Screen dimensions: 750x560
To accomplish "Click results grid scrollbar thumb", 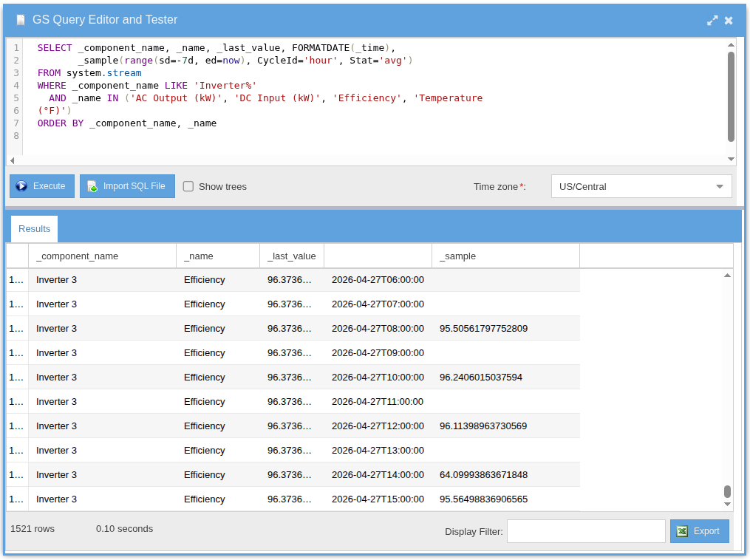I will [x=727, y=491].
